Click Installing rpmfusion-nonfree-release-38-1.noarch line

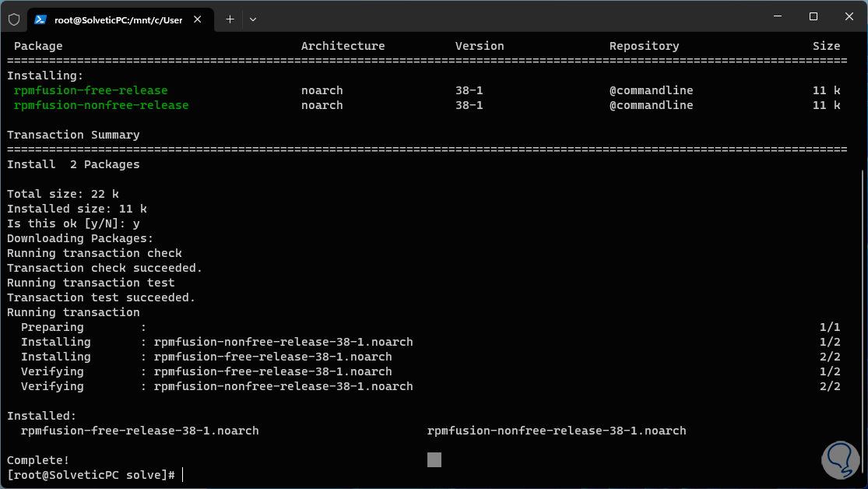point(430,343)
